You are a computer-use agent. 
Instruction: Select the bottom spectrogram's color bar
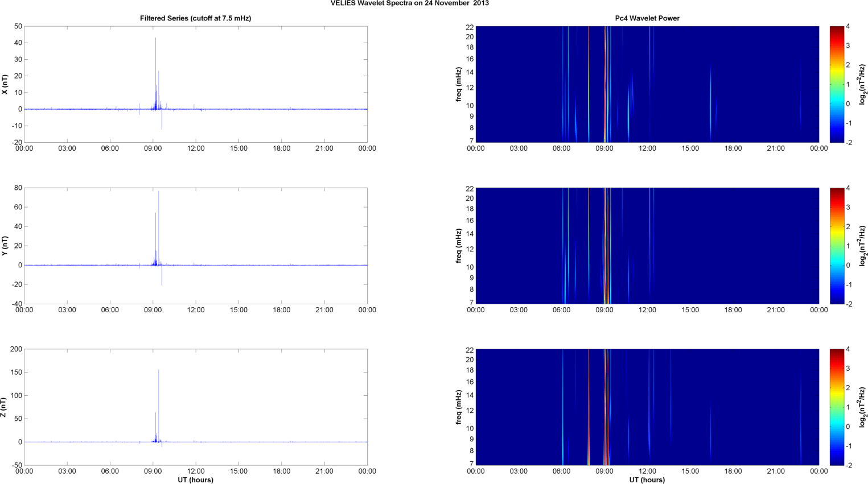click(836, 407)
